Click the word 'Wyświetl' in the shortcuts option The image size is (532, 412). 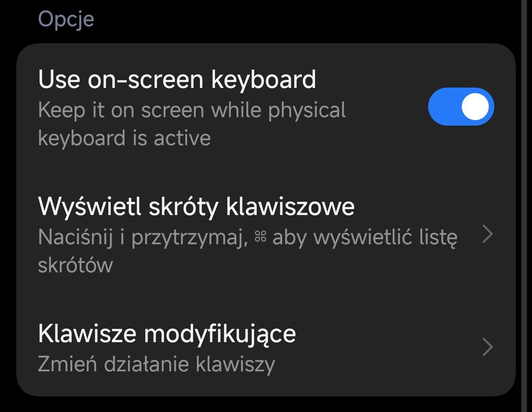coord(90,206)
